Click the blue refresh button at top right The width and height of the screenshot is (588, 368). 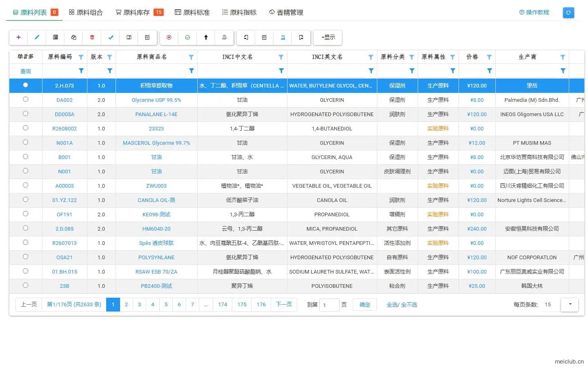click(x=568, y=13)
